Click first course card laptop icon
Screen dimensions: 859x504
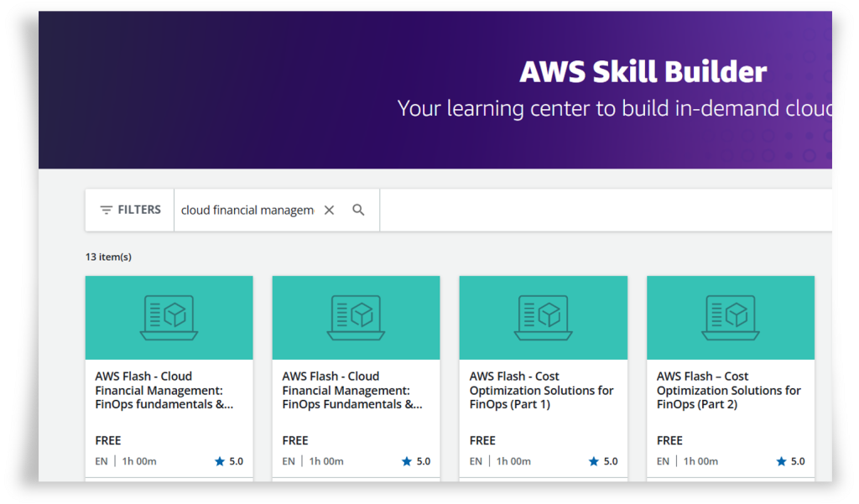click(x=169, y=317)
